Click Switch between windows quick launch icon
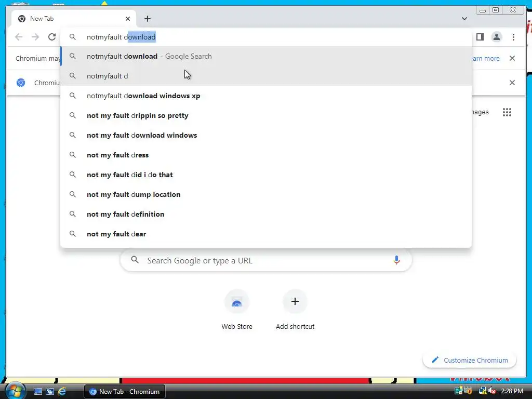532x399 pixels. (x=50, y=392)
